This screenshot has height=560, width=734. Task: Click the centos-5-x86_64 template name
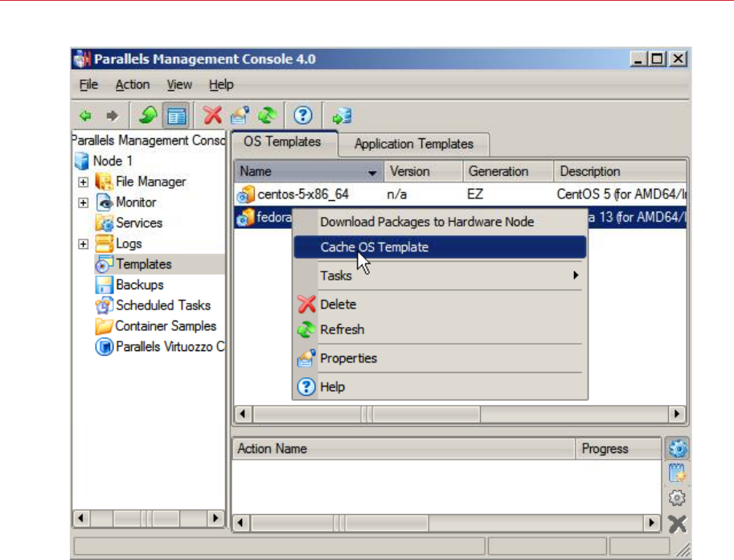pyautogui.click(x=303, y=194)
